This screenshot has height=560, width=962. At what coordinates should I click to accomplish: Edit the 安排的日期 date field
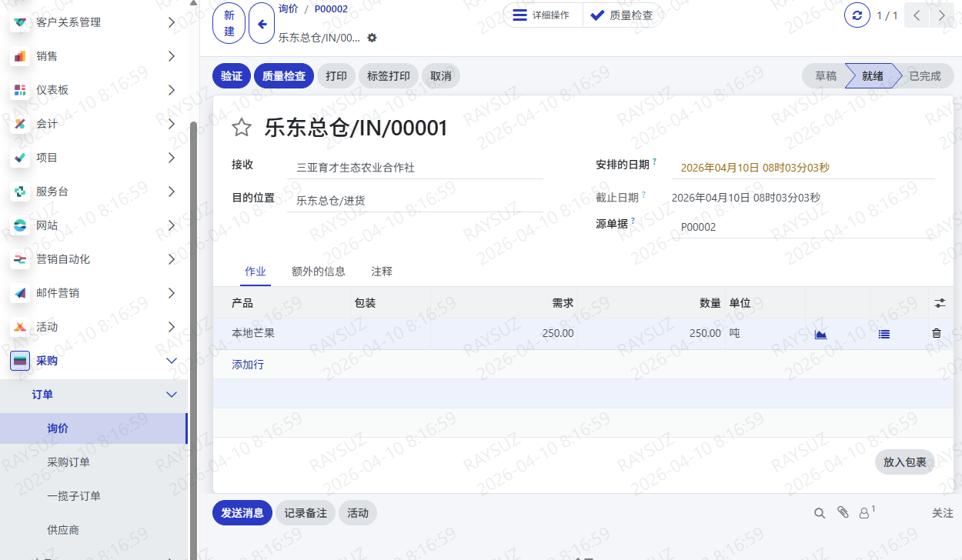[803, 167]
